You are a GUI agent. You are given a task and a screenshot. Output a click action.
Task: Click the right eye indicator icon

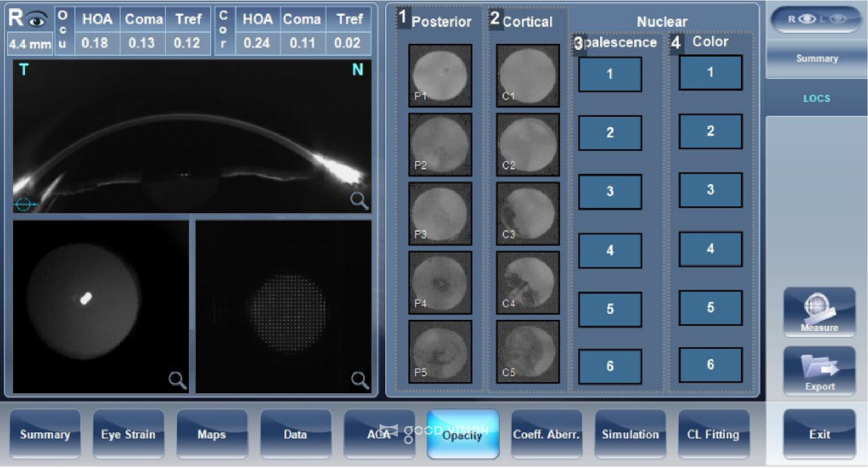pyautogui.click(x=37, y=19)
